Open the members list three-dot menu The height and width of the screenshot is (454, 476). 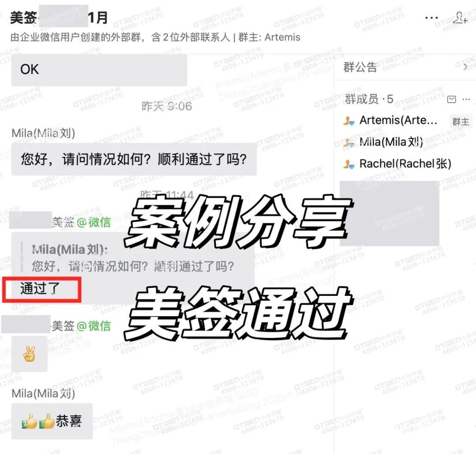click(466, 99)
